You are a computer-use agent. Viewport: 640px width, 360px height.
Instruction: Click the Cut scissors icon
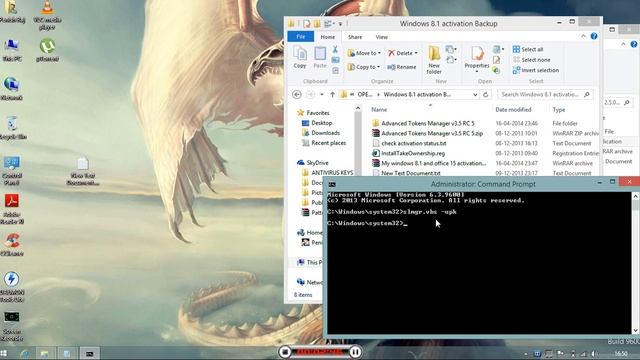(x=335, y=49)
